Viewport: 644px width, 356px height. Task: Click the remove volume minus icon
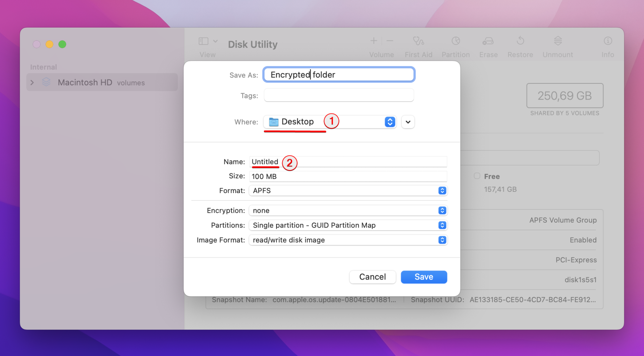tap(389, 41)
